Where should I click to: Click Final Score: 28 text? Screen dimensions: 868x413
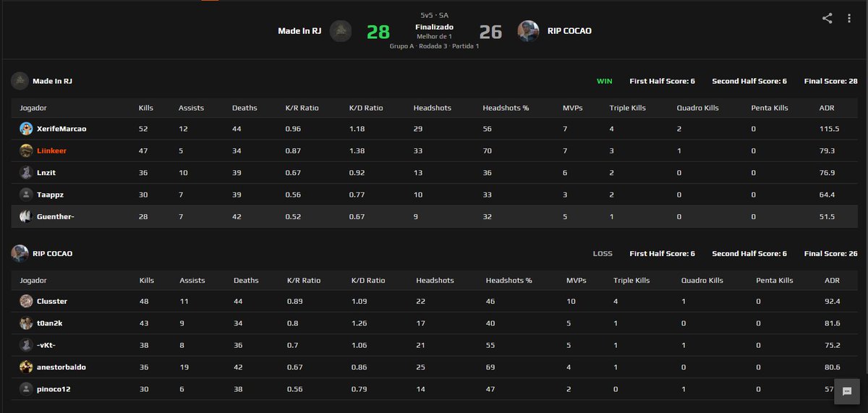pyautogui.click(x=830, y=81)
